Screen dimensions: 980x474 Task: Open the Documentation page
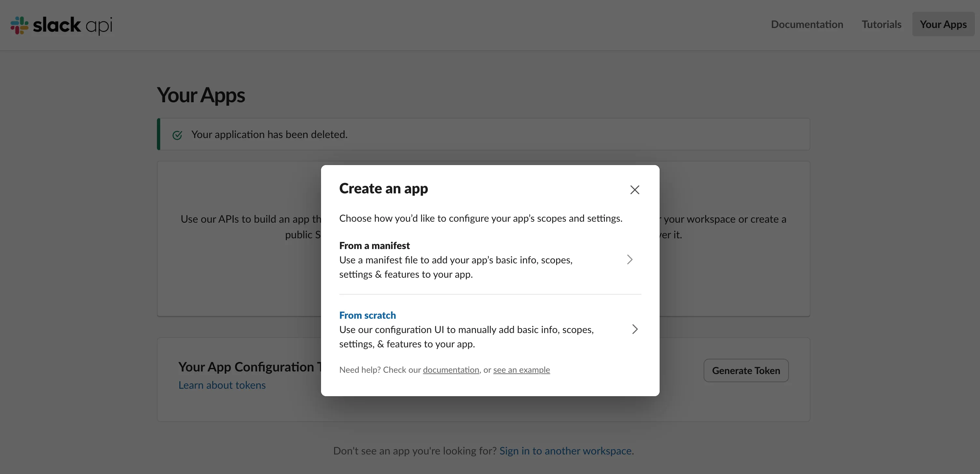pos(807,24)
